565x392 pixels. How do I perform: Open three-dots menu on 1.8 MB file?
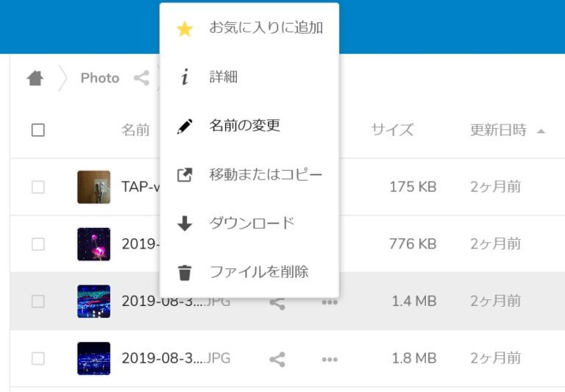pyautogui.click(x=330, y=359)
